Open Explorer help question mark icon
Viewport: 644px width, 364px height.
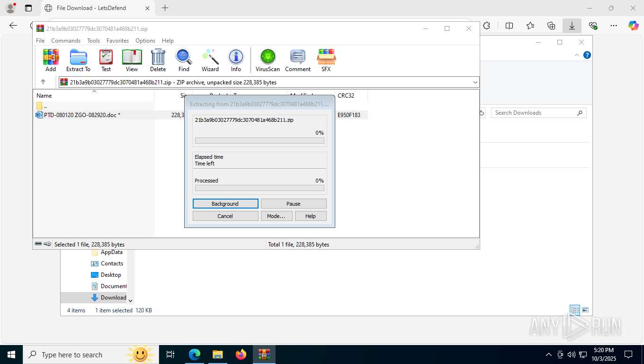click(x=587, y=55)
